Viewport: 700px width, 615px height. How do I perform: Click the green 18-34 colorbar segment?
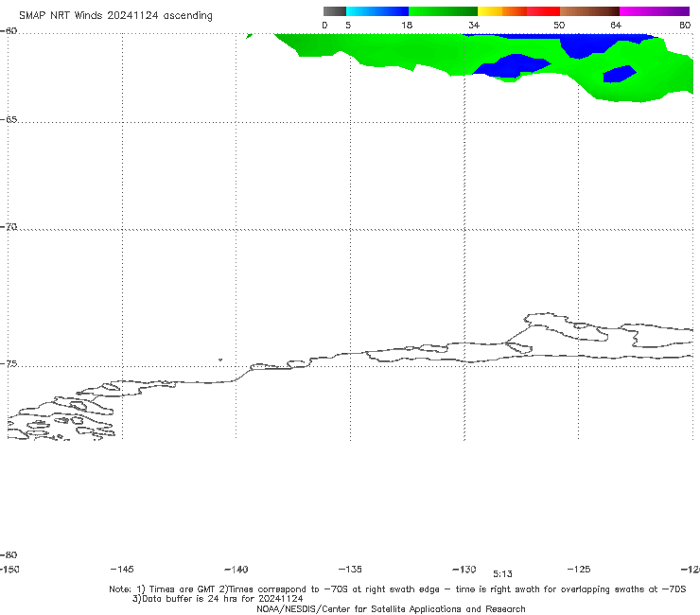443,11
